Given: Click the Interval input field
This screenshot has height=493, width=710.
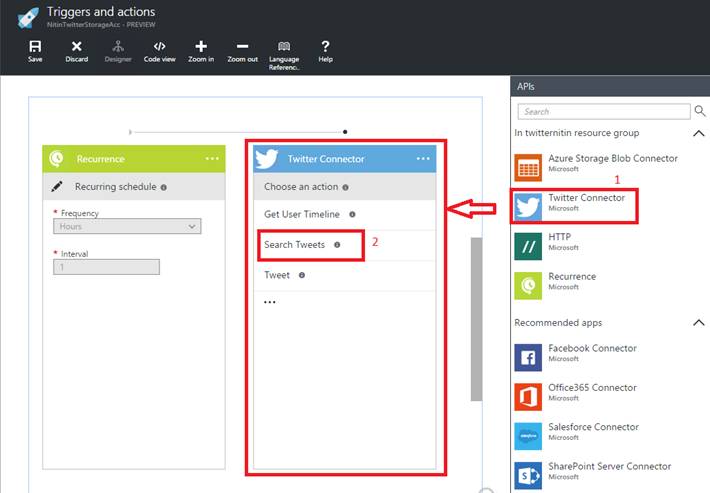Looking at the screenshot, I should point(106,267).
